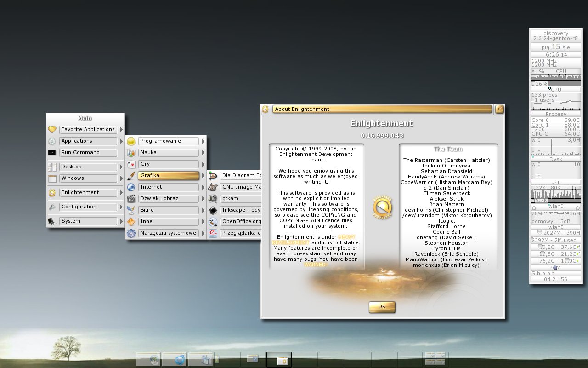This screenshot has width=588, height=368.
Task: Click the Favorite Applications heart icon
Action: pyautogui.click(x=52, y=130)
